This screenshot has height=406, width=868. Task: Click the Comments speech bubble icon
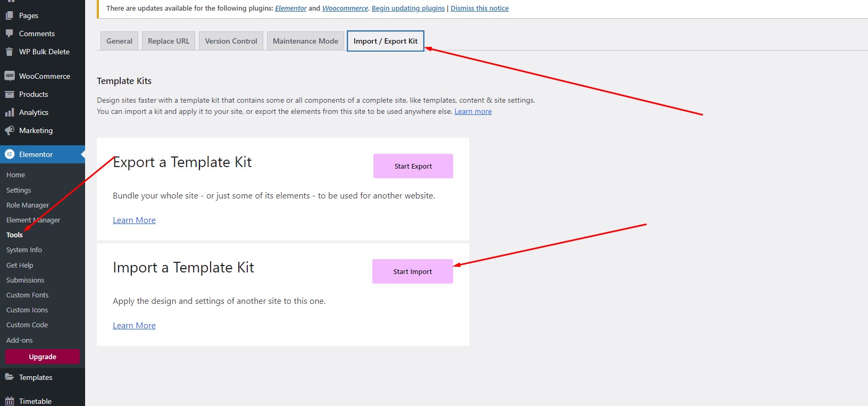pyautogui.click(x=10, y=34)
